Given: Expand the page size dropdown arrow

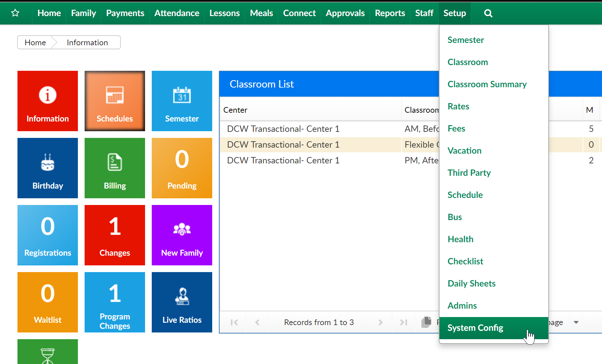Looking at the screenshot, I should 576,322.
